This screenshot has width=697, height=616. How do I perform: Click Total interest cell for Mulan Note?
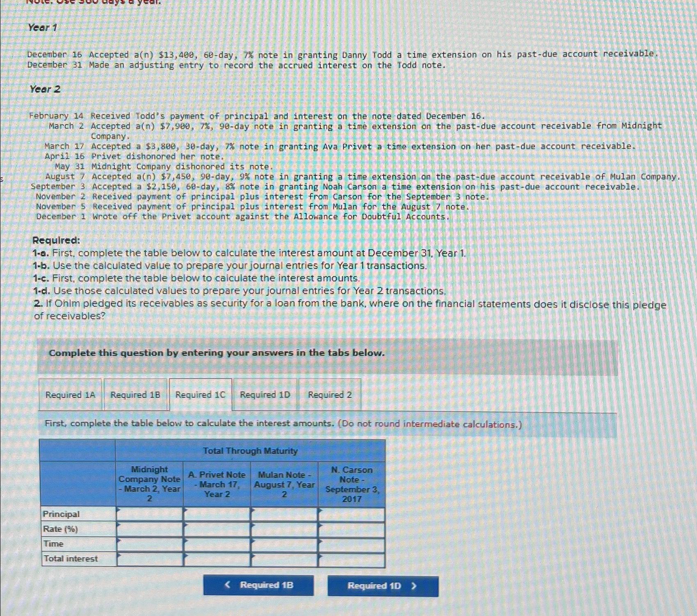284,559
